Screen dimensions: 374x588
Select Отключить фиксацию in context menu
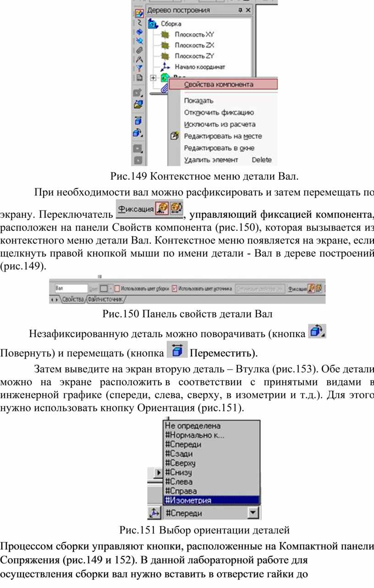click(219, 112)
